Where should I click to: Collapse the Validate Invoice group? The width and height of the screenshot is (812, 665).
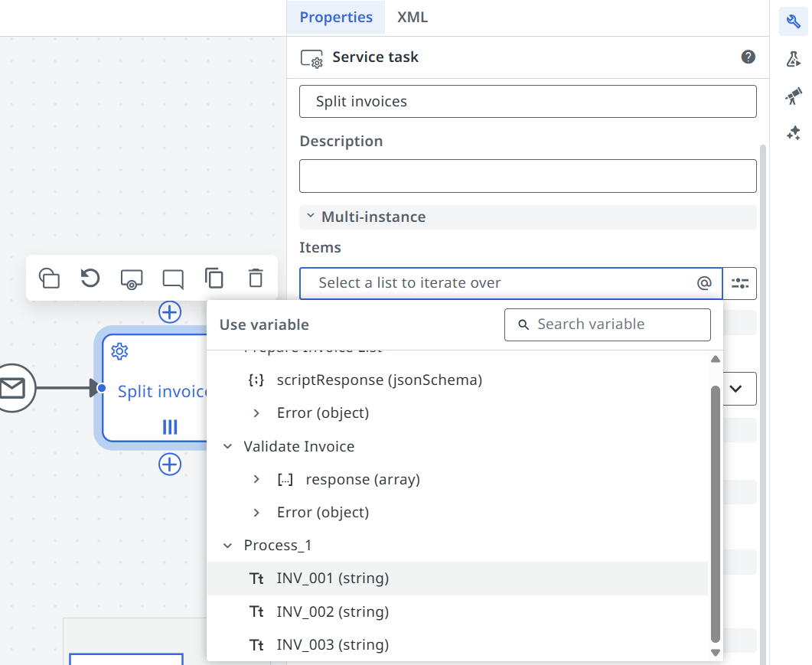(x=227, y=446)
